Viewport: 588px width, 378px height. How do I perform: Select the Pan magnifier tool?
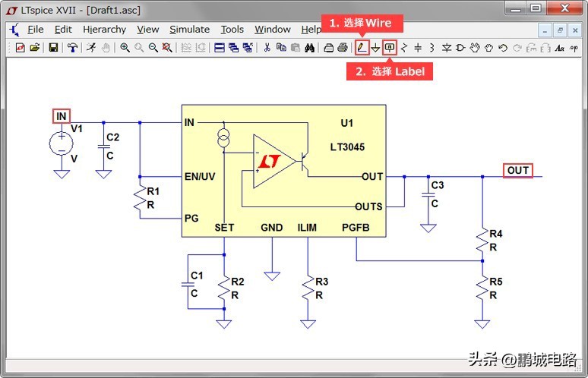pyautogui.click(x=139, y=48)
